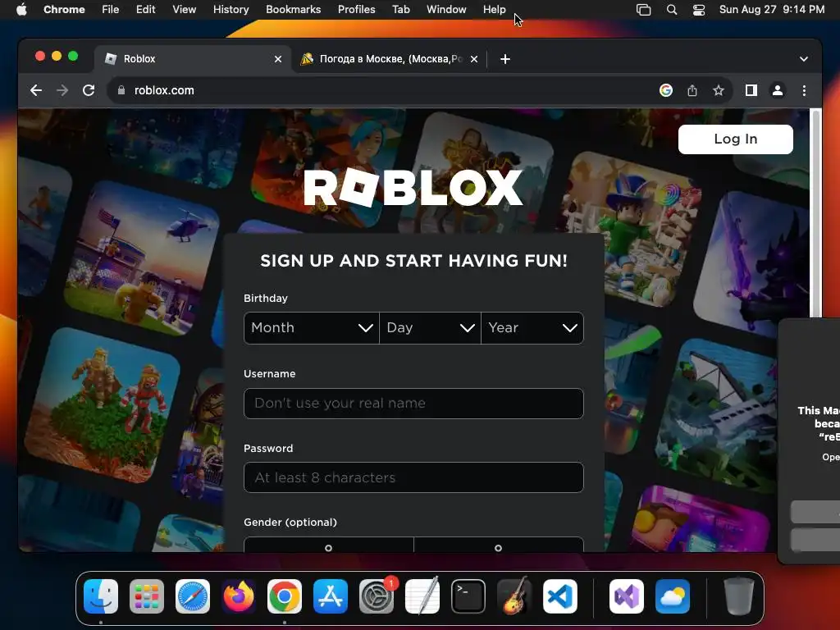
Task: Click the Roblox logo on the page
Action: tap(413, 188)
